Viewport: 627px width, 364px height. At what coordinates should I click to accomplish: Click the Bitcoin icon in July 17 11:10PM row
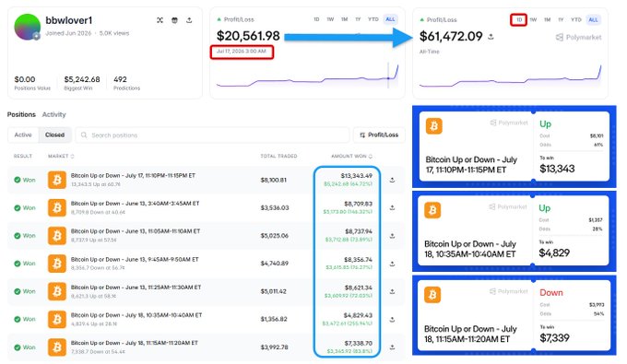click(x=57, y=180)
